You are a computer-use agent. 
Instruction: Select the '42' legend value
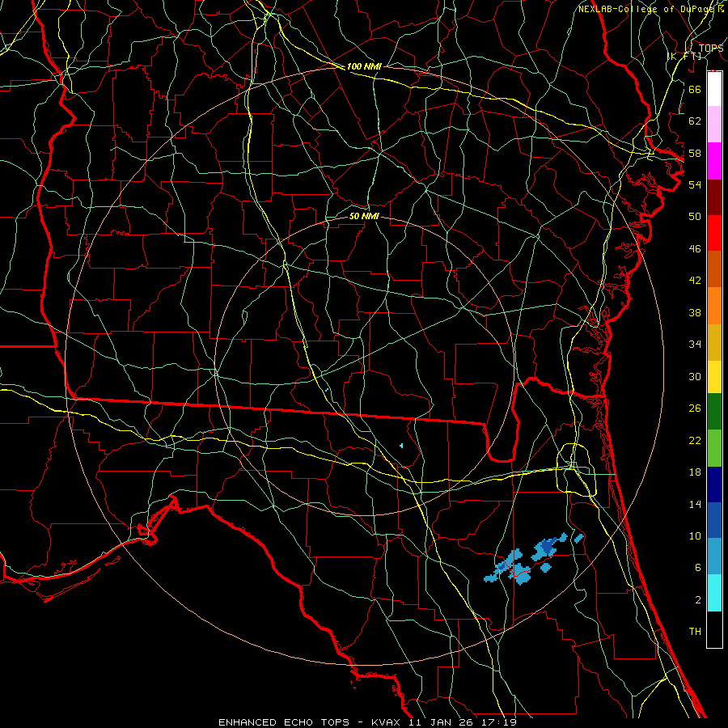695,281
